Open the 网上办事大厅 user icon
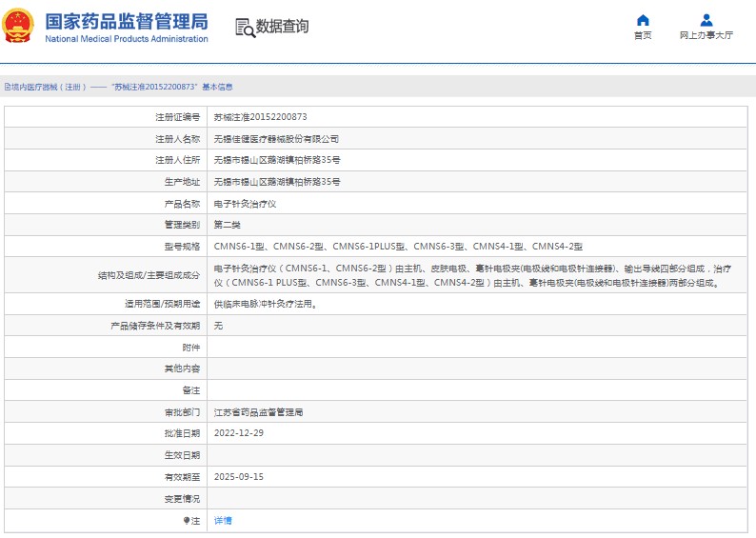756x538 pixels. click(706, 20)
